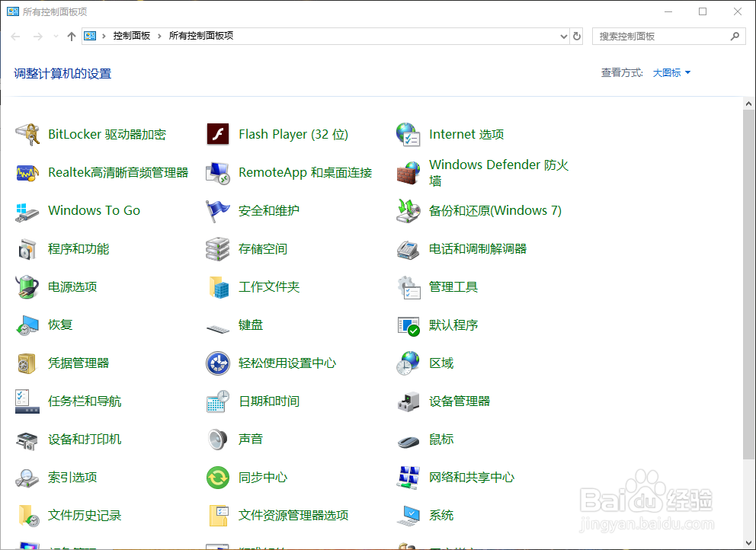This screenshot has width=756, height=550.
Task: Click the address bar control panel icon
Action: tap(90, 36)
